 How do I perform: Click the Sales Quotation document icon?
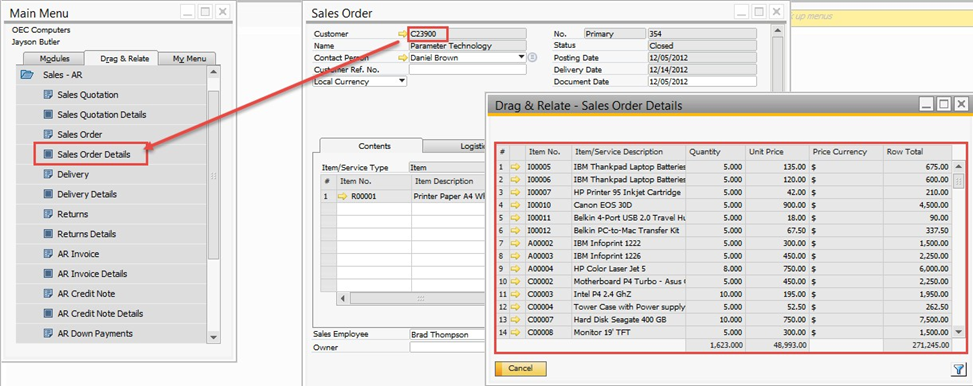click(48, 95)
